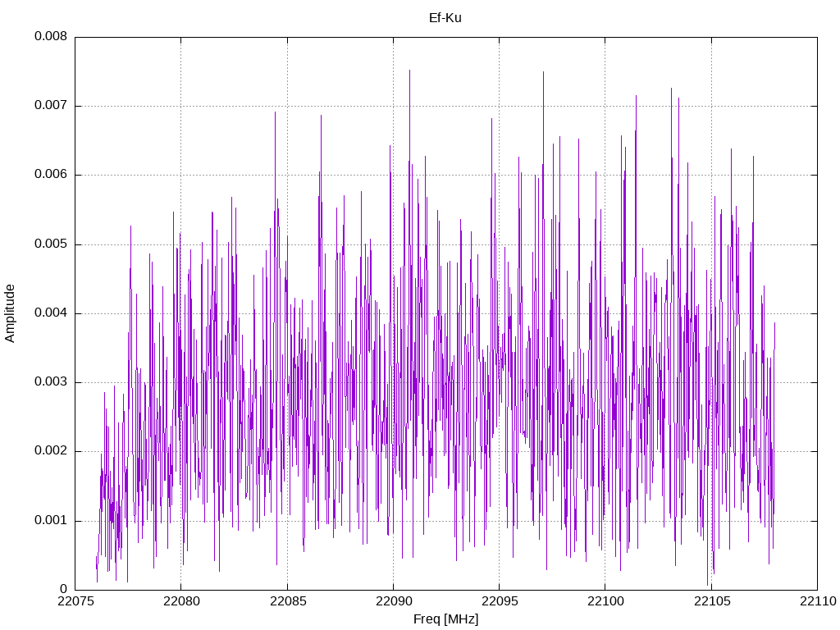Screen dimensions: 840x630
Task: Click the 22110 x-axis tick label
Action: [818, 601]
